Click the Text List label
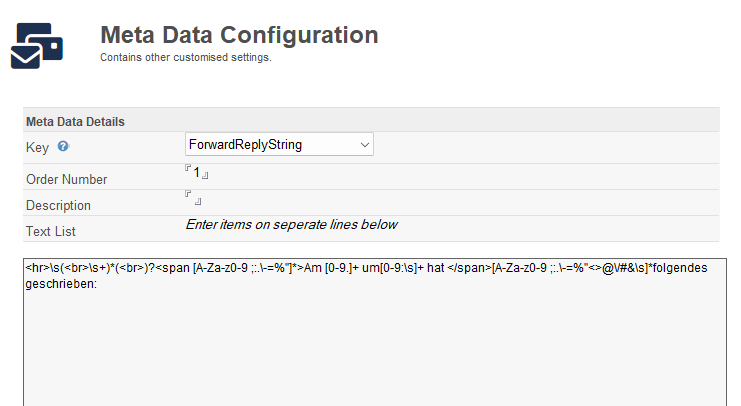Screen dimensions: 741x406 click(x=51, y=232)
